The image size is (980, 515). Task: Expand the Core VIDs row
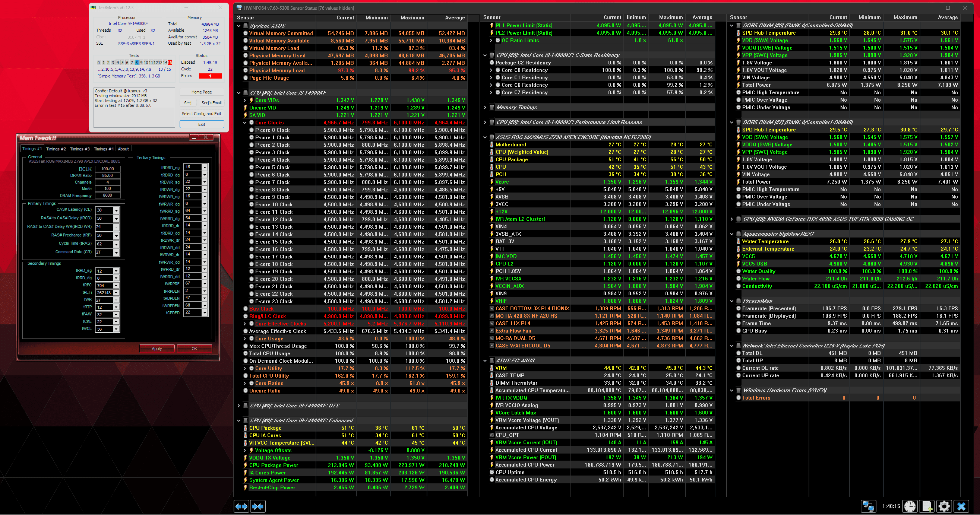click(x=244, y=100)
